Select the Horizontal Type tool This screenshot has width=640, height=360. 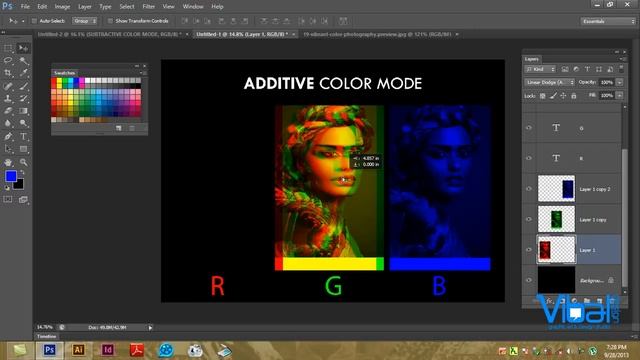click(23, 136)
